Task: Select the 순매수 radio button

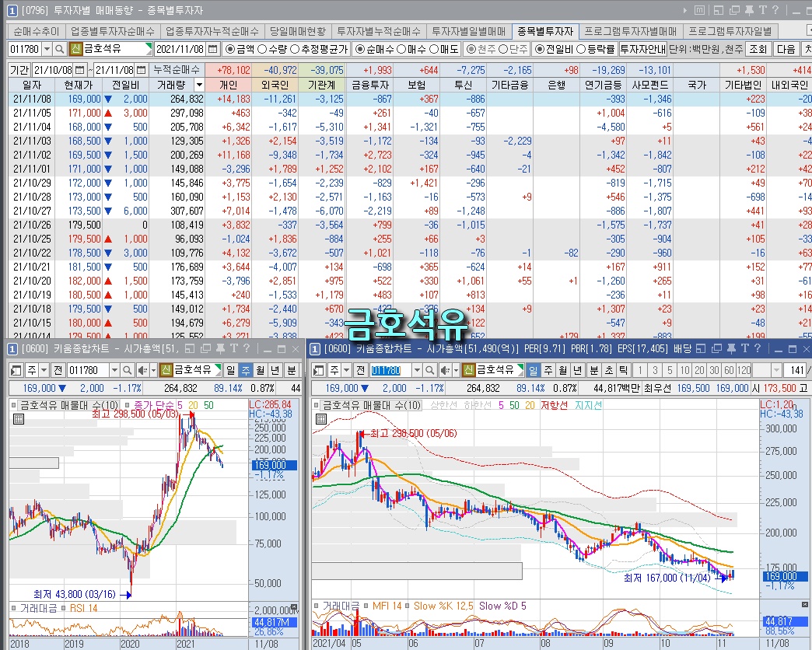Action: coord(360,49)
